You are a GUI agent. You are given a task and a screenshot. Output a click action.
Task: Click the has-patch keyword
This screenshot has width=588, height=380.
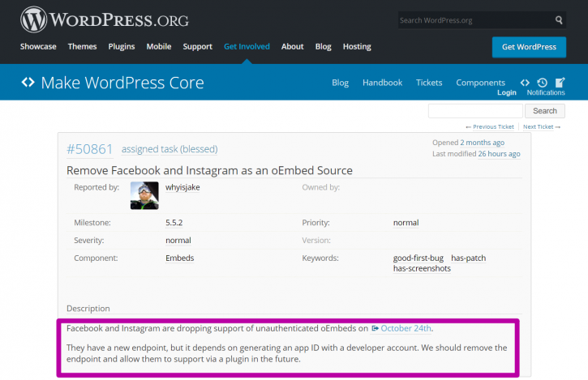point(469,258)
